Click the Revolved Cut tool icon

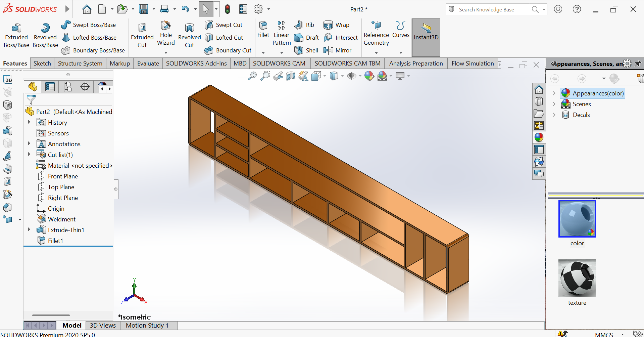pos(189,28)
